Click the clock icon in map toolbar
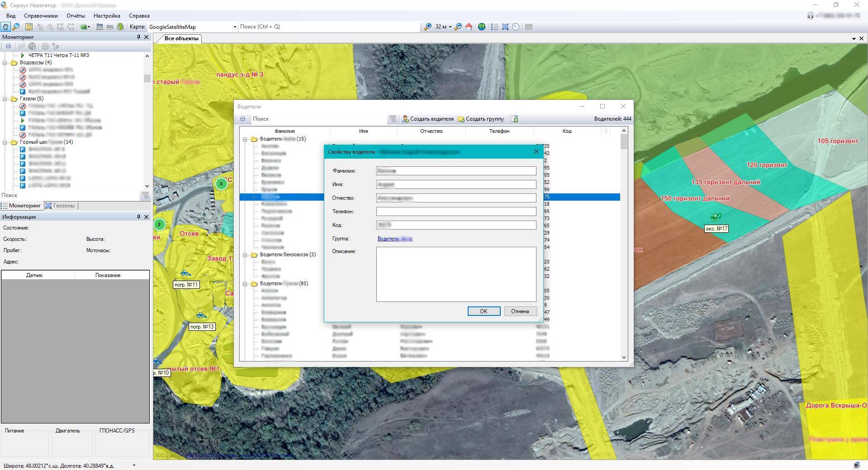Image resolution: width=868 pixels, height=470 pixels. tap(516, 27)
